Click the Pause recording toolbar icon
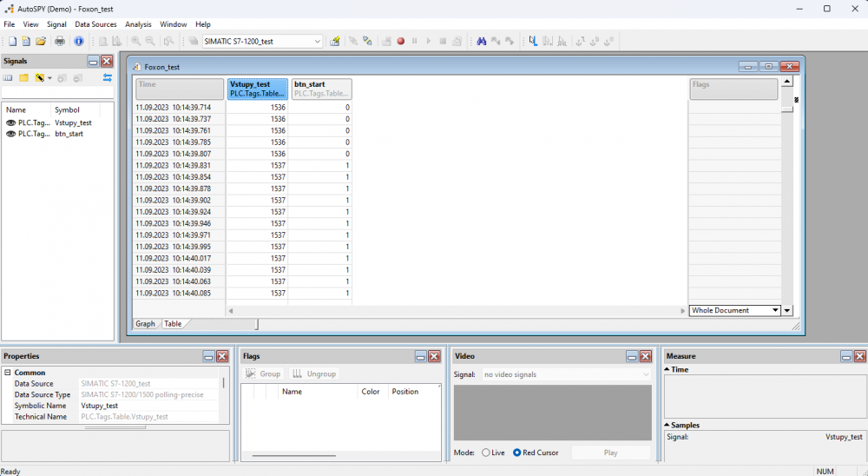Viewport: 868px width, 476px height. tap(415, 41)
